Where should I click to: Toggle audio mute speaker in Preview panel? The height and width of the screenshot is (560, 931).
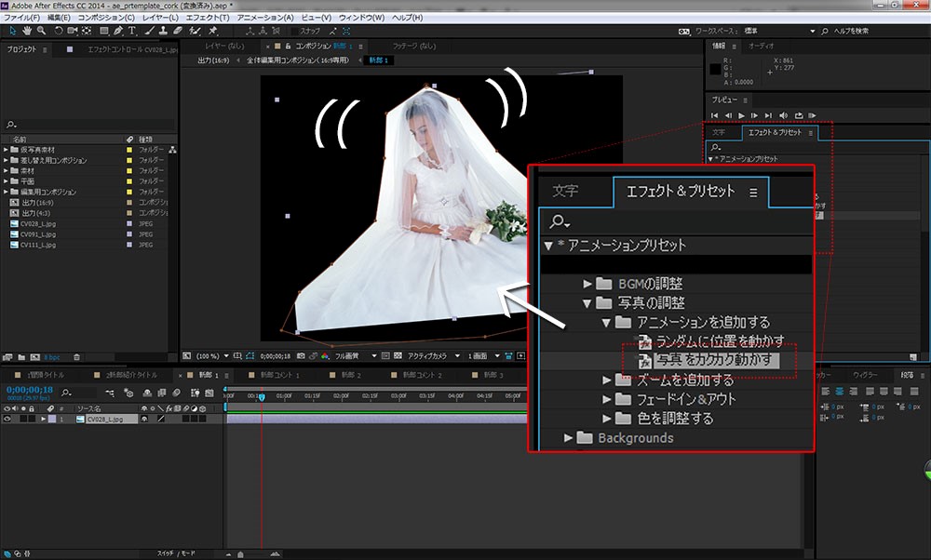coord(782,114)
